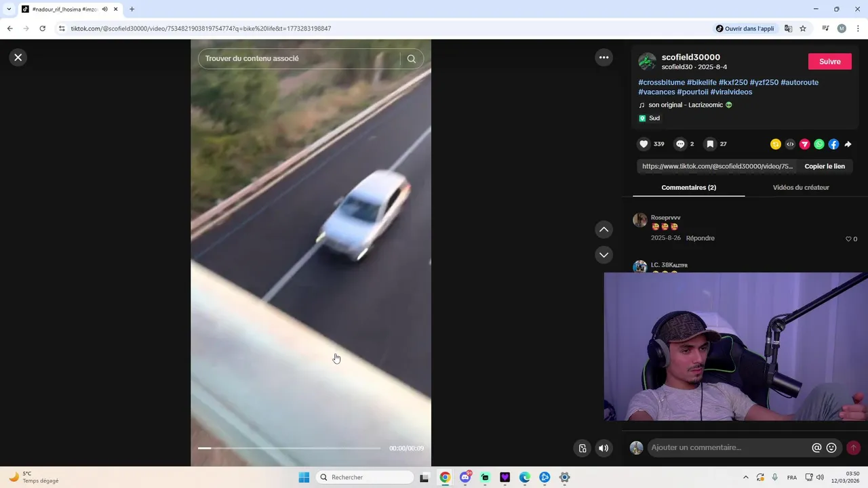Open a new browser tab
This screenshot has width=868, height=488.
[x=132, y=9]
